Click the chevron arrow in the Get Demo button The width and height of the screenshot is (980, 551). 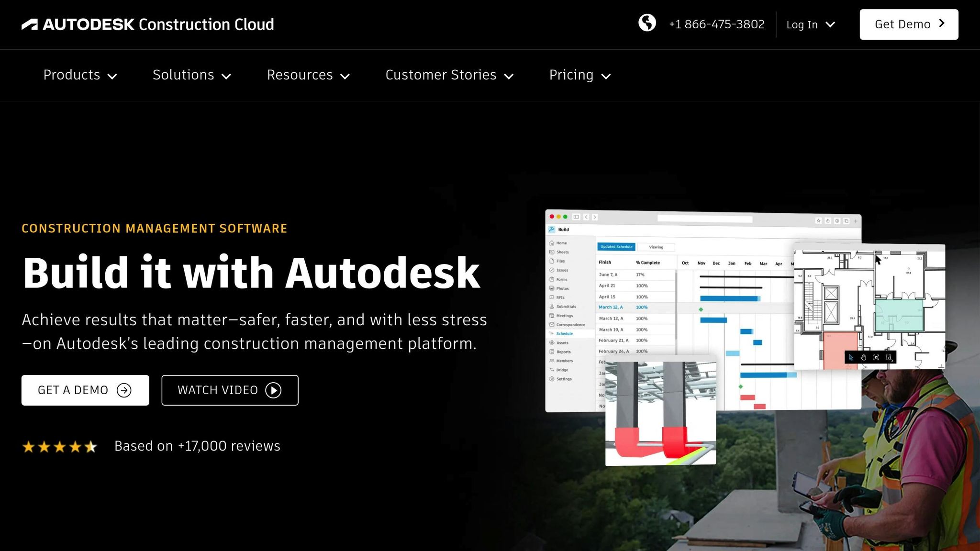tap(942, 23)
